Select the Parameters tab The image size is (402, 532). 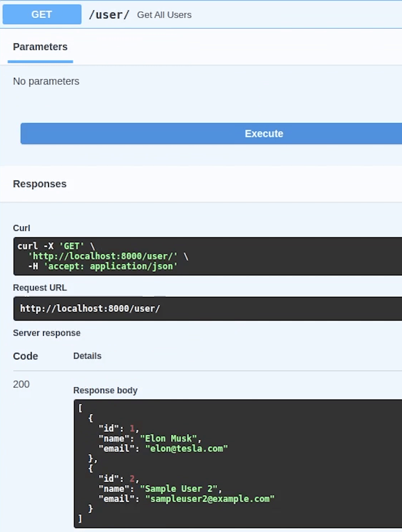[x=40, y=47]
